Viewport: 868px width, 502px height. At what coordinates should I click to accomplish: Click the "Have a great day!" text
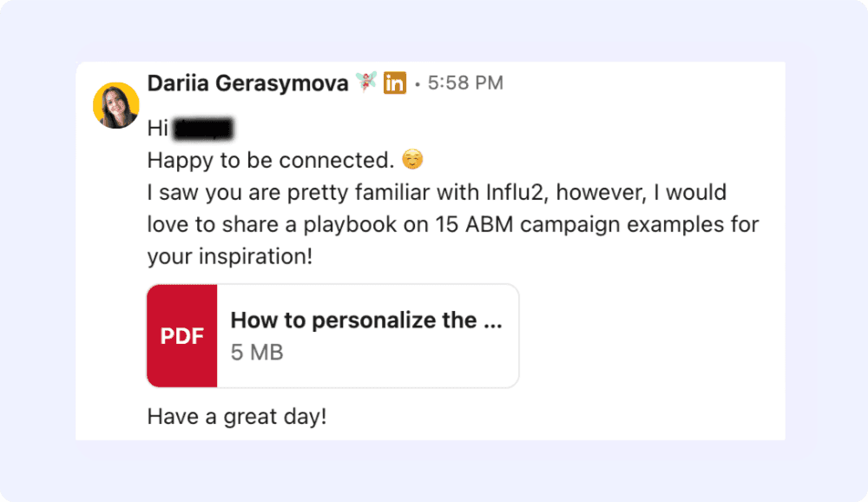coord(237,417)
